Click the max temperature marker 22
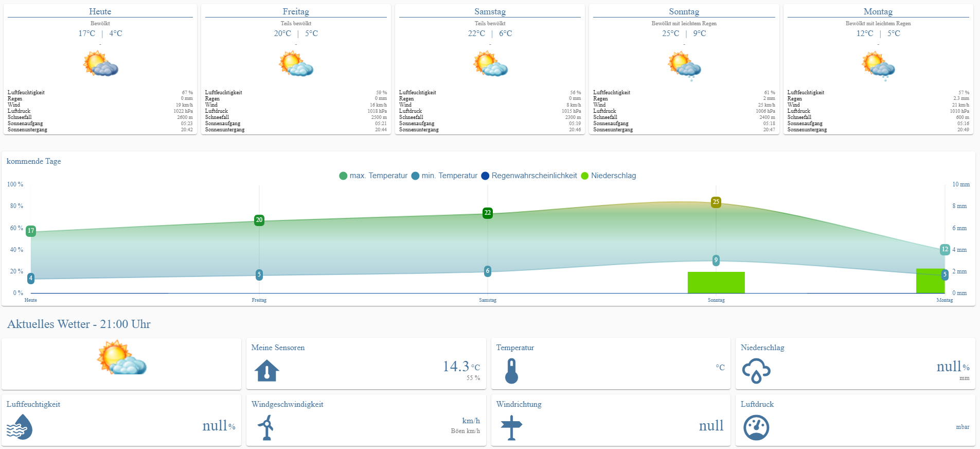The image size is (980, 449). 488,213
